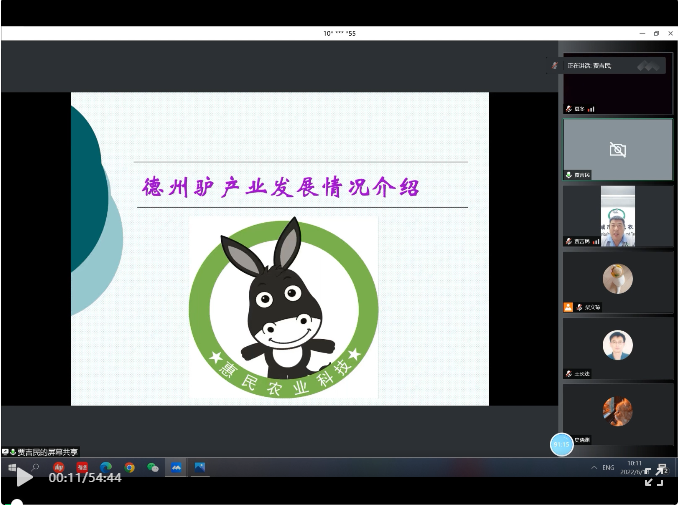Restore the meeting window size
Screen dimensions: 678x505
(656, 33)
